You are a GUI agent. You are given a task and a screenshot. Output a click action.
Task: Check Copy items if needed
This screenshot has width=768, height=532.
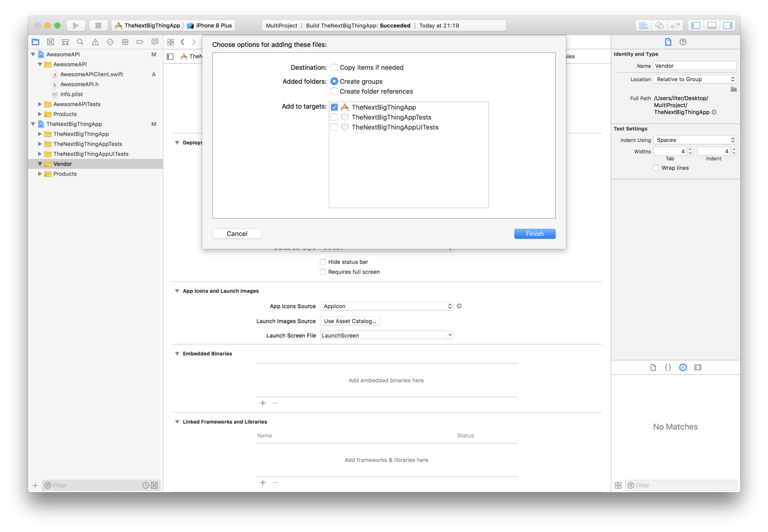point(334,67)
